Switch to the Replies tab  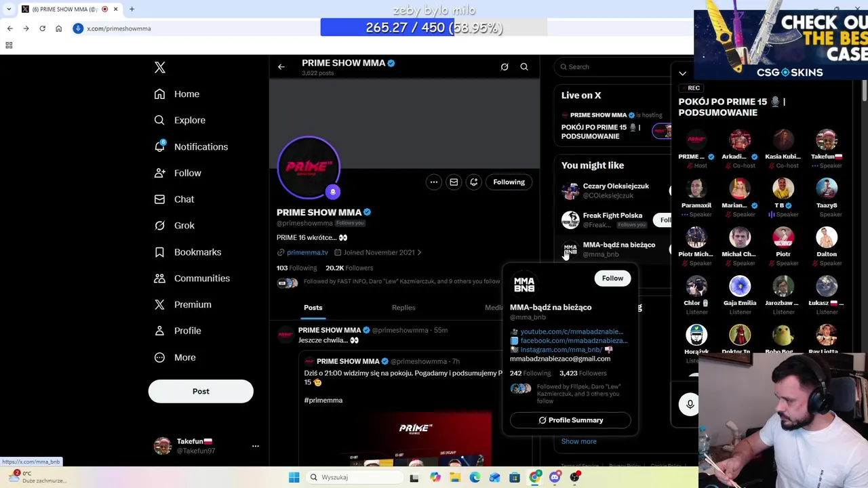pos(403,308)
